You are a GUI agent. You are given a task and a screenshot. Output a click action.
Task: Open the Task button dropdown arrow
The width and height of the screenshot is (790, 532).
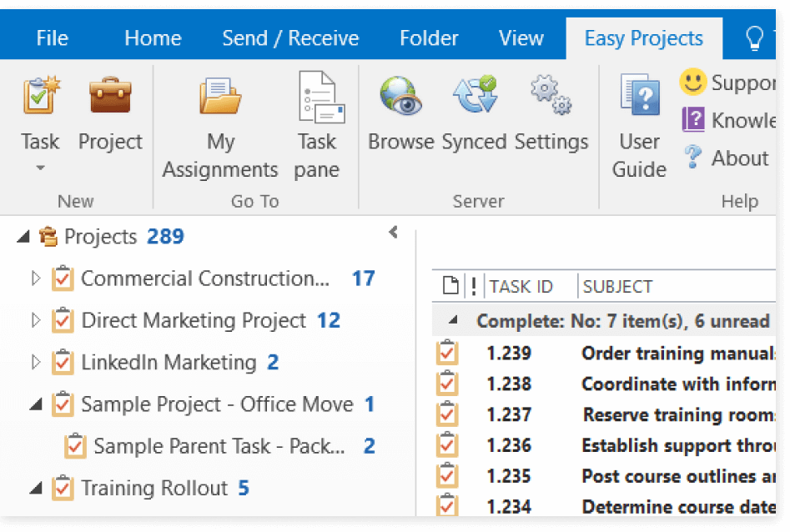pos(40,168)
